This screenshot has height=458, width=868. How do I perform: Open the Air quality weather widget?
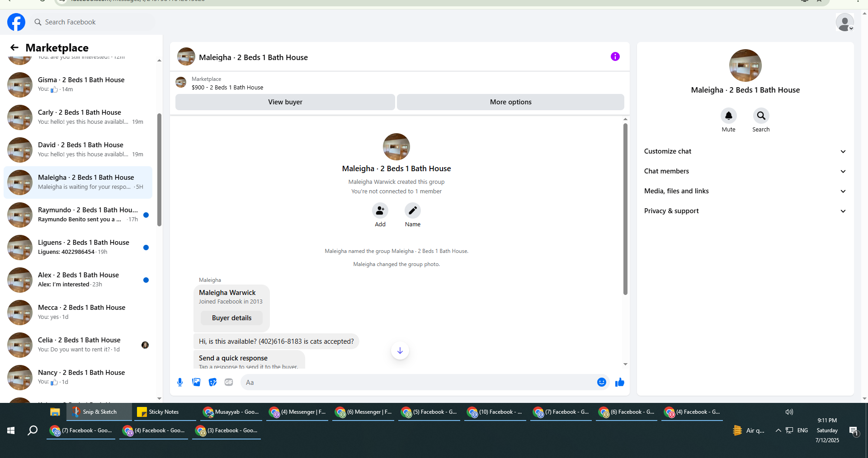(749, 430)
